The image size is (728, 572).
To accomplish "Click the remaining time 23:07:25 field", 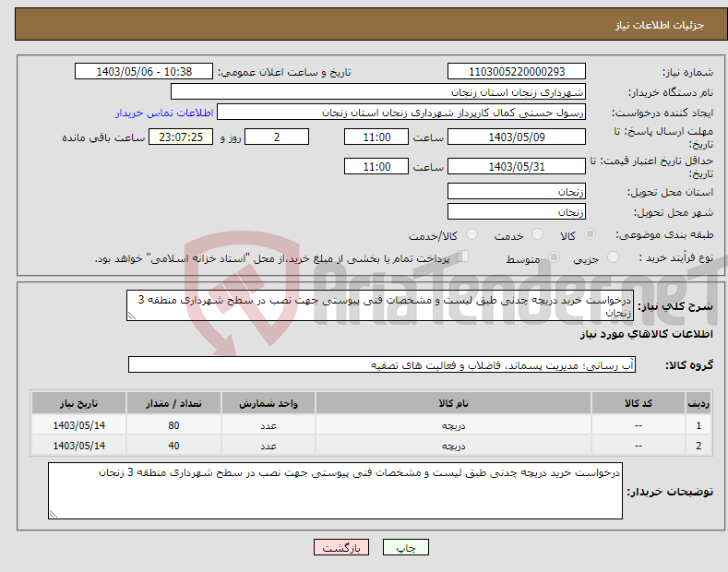I will tap(181, 137).
